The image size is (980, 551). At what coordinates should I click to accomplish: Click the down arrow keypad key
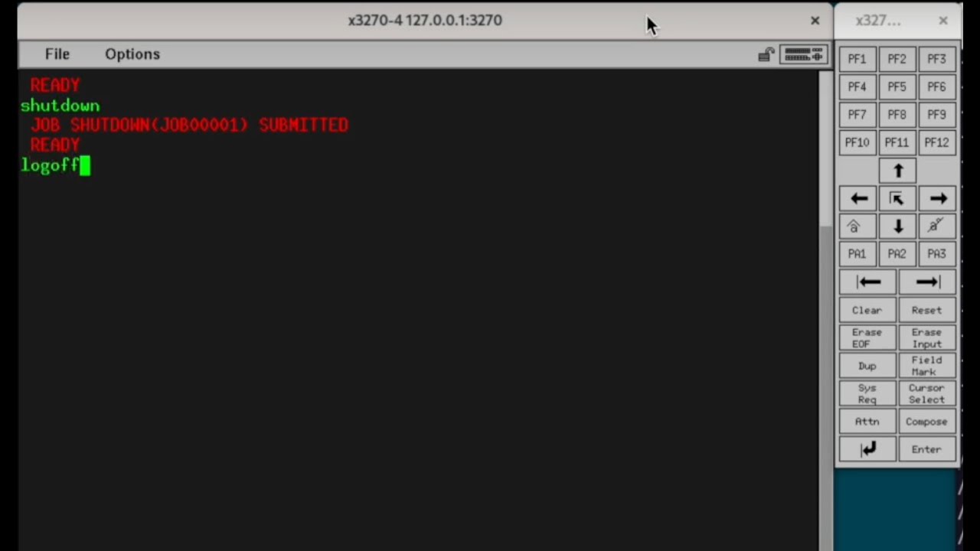pyautogui.click(x=897, y=227)
